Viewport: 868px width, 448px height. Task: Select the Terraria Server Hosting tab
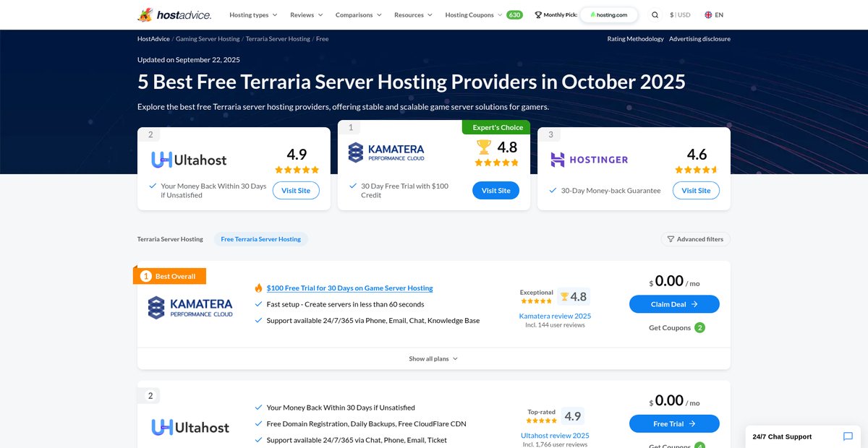click(x=170, y=239)
